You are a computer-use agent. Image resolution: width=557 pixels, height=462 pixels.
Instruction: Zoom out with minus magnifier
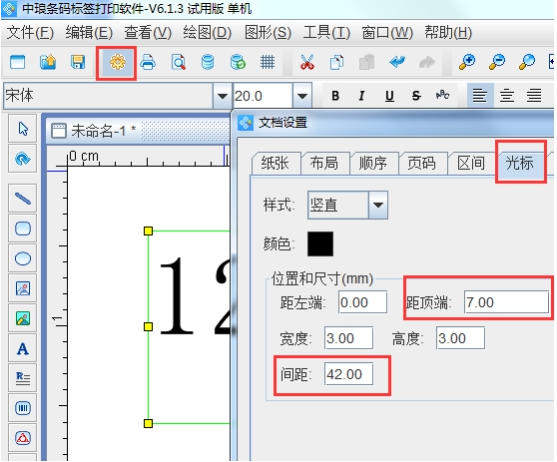pos(497,62)
